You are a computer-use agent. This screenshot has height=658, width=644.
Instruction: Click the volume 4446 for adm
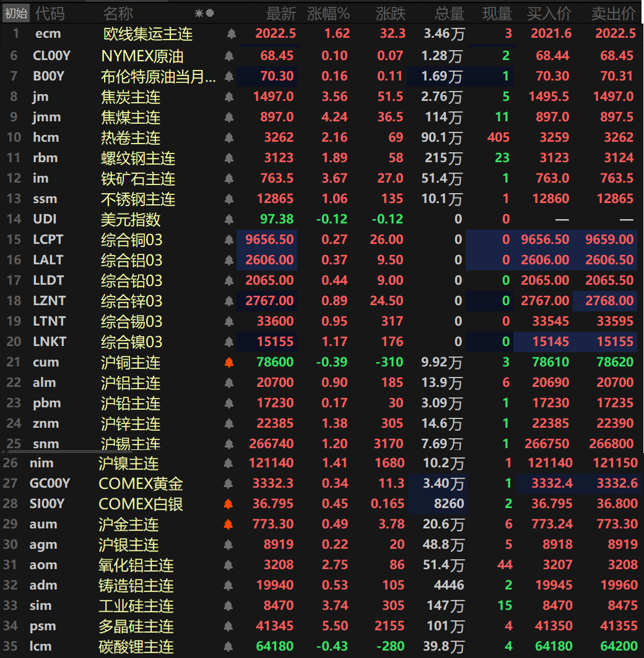449,586
